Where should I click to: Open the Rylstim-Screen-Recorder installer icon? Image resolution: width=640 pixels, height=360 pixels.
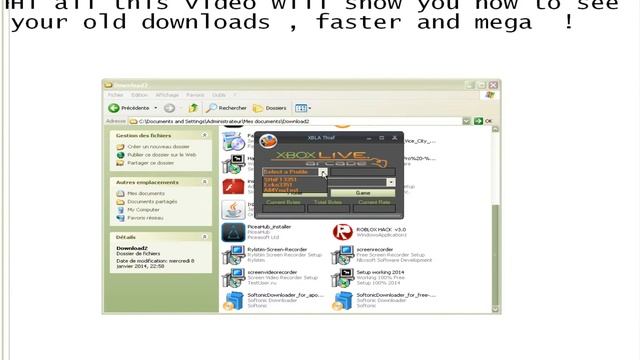233,255
